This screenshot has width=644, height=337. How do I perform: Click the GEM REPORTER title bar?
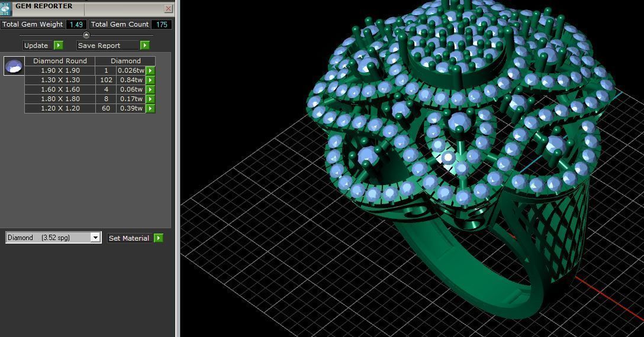click(x=86, y=8)
